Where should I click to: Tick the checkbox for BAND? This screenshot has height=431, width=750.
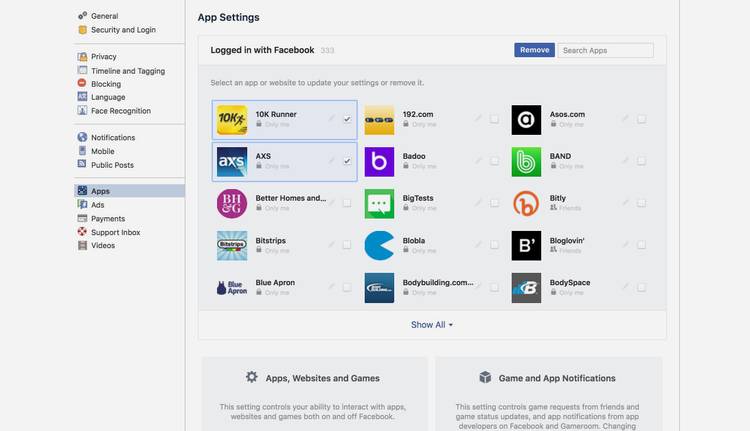coord(641,161)
